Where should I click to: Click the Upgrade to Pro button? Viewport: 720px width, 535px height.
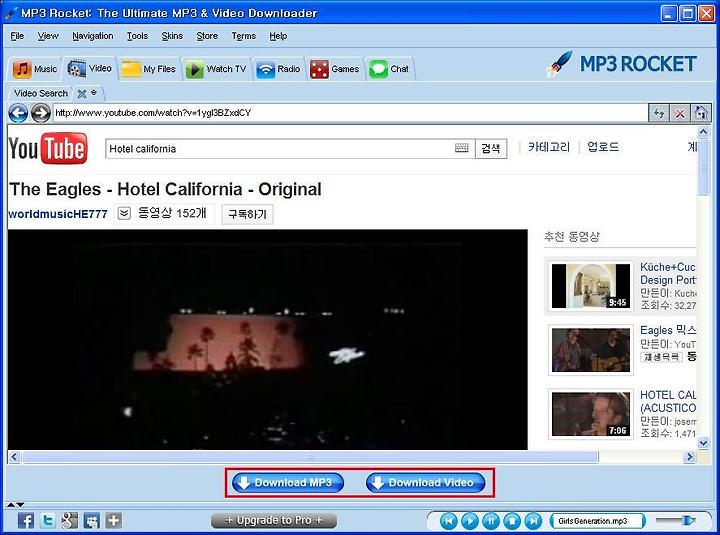pyautogui.click(x=274, y=520)
